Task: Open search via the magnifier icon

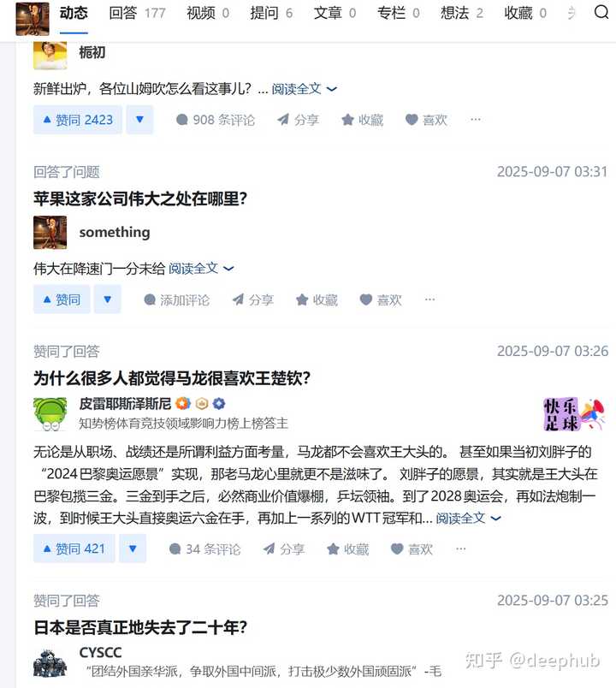Action: [x=601, y=12]
